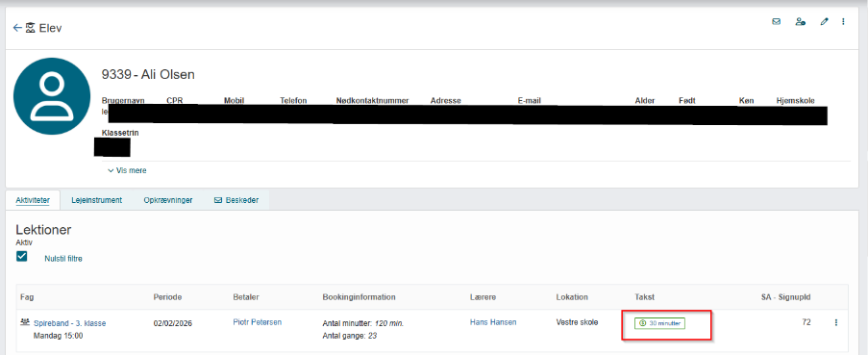
Task: Open the user settings person icon
Action: [800, 21]
